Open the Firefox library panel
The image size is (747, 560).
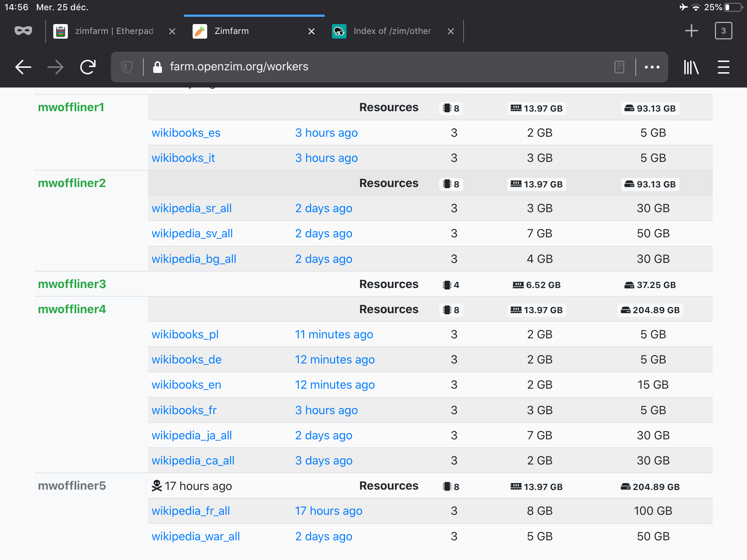click(692, 67)
